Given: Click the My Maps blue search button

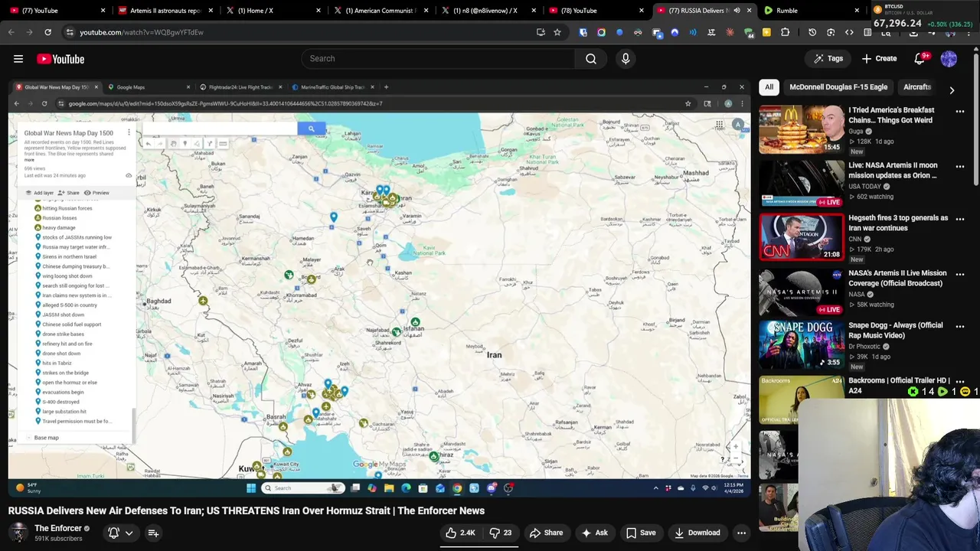Looking at the screenshot, I should pos(311,129).
